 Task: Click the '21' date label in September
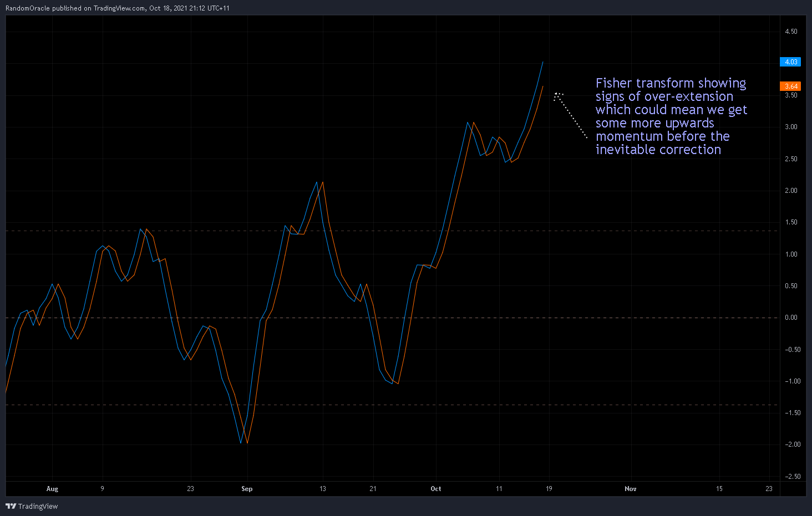[x=373, y=489]
